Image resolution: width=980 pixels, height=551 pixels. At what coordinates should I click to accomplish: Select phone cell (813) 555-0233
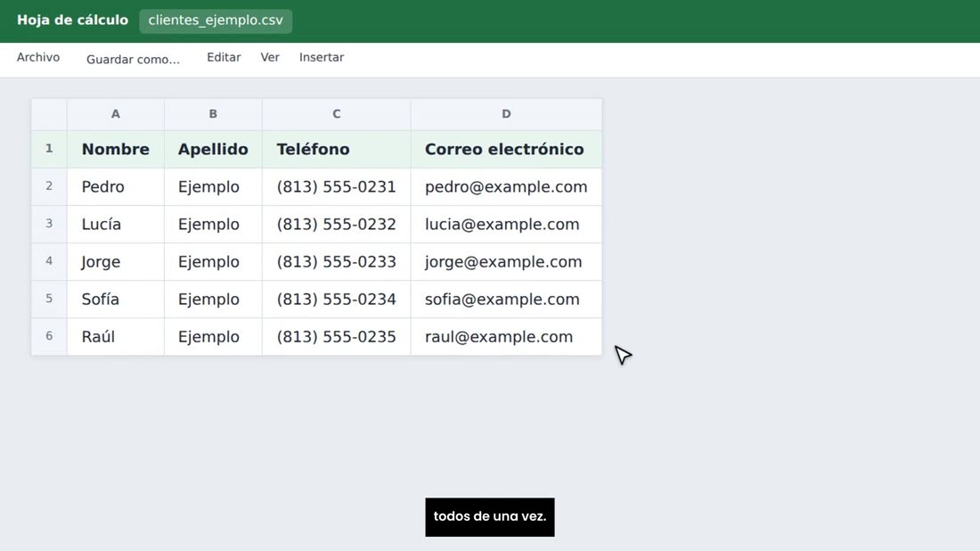click(x=336, y=261)
